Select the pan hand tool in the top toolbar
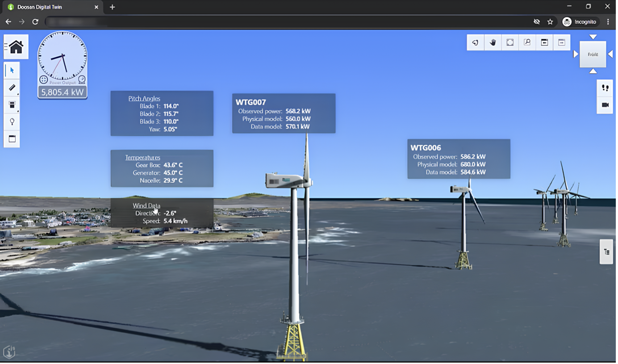The image size is (618, 364). [493, 42]
